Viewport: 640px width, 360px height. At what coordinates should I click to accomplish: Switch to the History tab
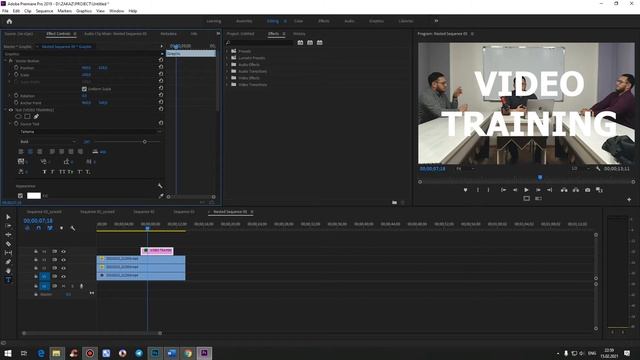point(299,34)
